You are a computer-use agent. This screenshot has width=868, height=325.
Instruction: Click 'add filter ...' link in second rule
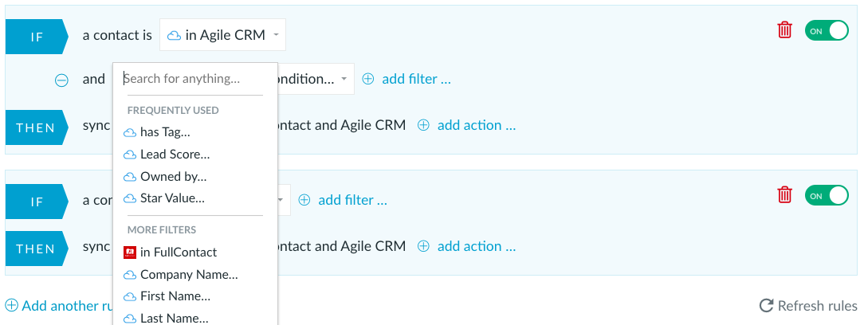[352, 200]
